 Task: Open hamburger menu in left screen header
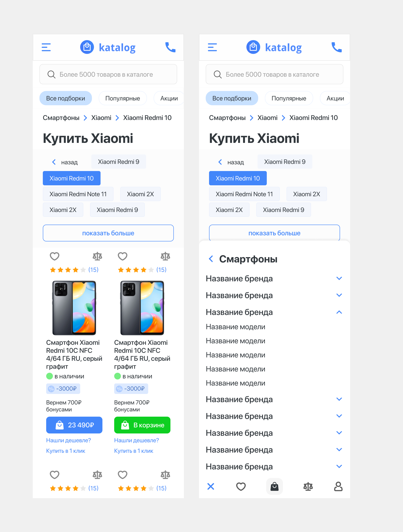46,47
